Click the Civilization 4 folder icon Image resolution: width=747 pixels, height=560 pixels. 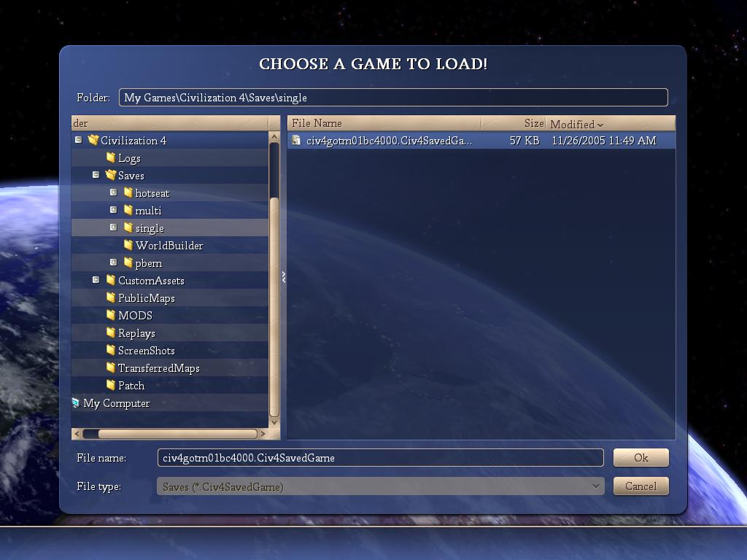click(93, 140)
